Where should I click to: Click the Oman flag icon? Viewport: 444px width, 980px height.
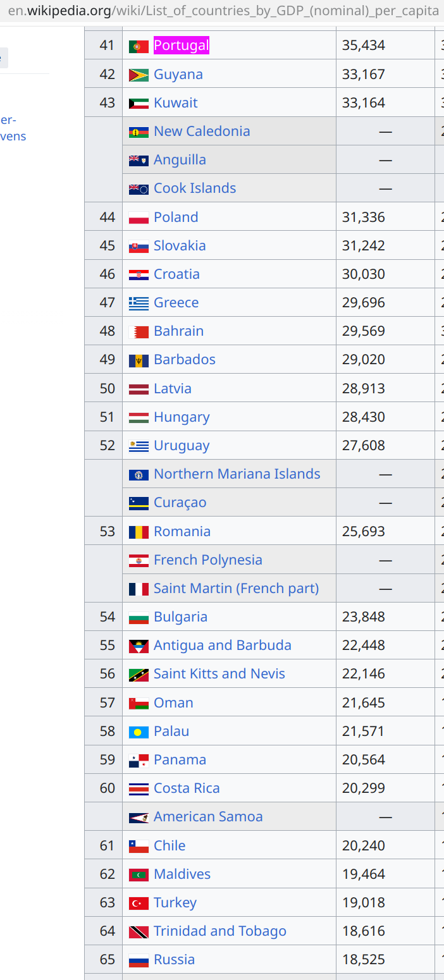[x=139, y=703]
